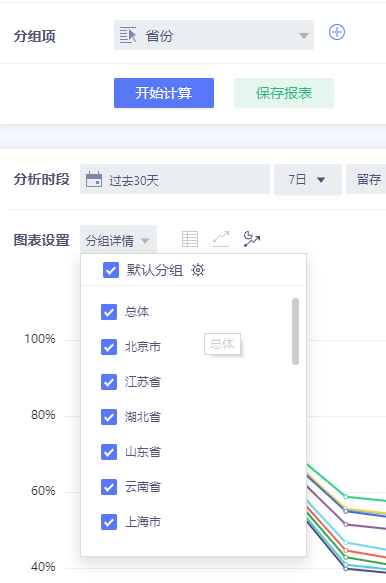Image resolution: width=386 pixels, height=583 pixels.
Task: Uncheck the 上海市 checkbox
Action: click(x=109, y=522)
